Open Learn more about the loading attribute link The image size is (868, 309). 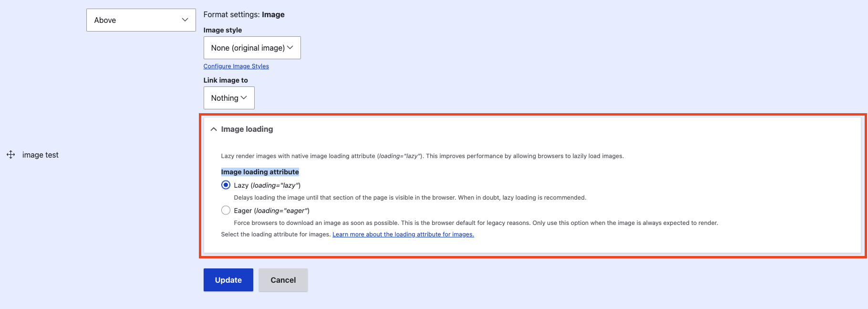[x=403, y=234]
